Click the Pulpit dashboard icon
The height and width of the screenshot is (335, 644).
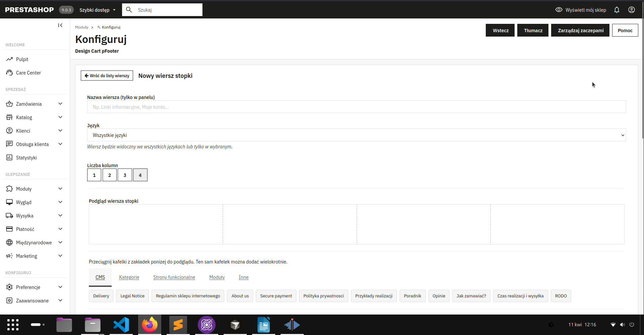9,59
